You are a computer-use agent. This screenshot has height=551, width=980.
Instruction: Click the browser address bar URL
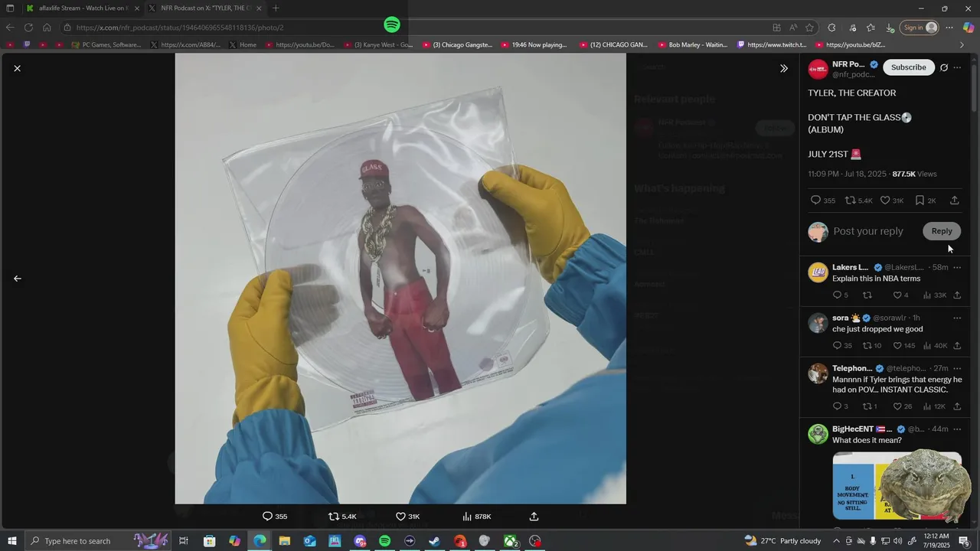[x=180, y=28]
